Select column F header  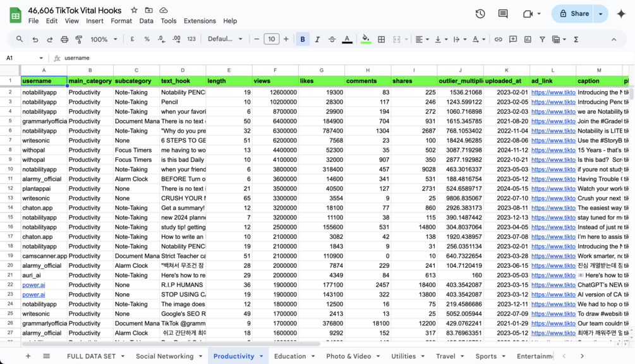[275, 70]
